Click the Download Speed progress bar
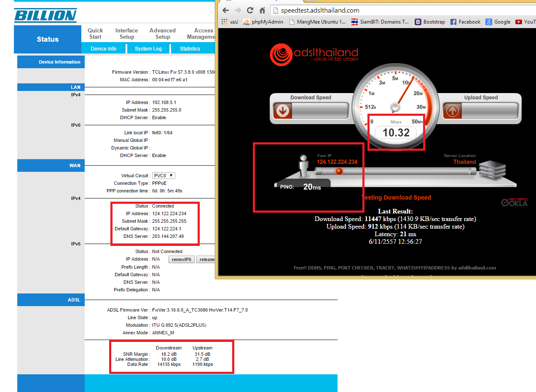The height and width of the screenshot is (392, 536). 320,111
